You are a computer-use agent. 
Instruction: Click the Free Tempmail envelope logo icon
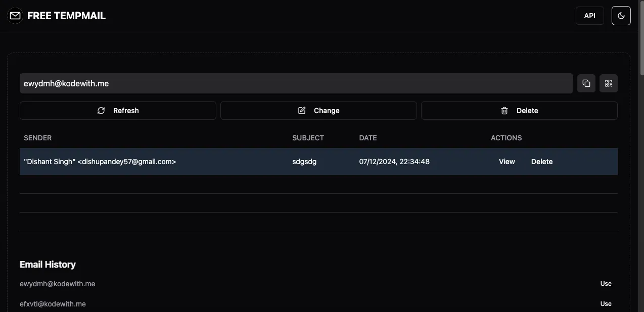pyautogui.click(x=15, y=16)
